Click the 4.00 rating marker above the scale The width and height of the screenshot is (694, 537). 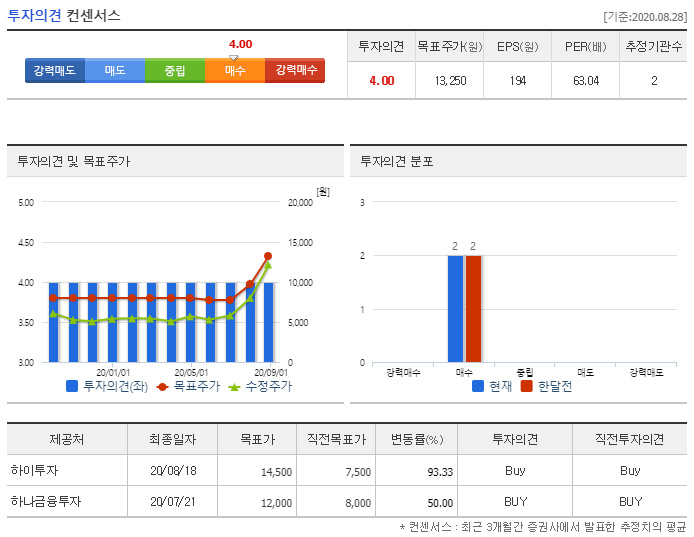(x=240, y=44)
